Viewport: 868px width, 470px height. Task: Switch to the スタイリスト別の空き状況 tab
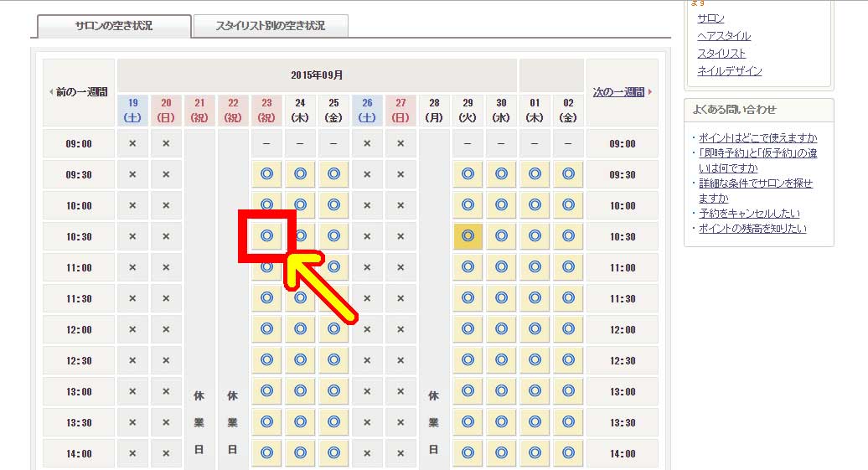[270, 26]
